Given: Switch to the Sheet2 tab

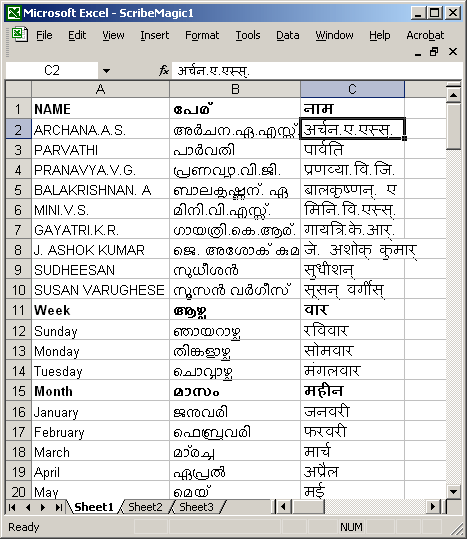Looking at the screenshot, I should point(145,507).
